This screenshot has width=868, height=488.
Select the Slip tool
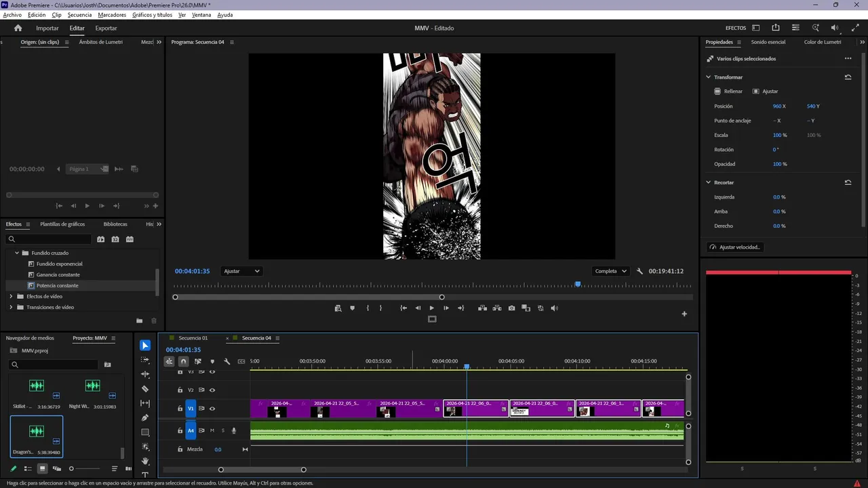[x=145, y=403]
